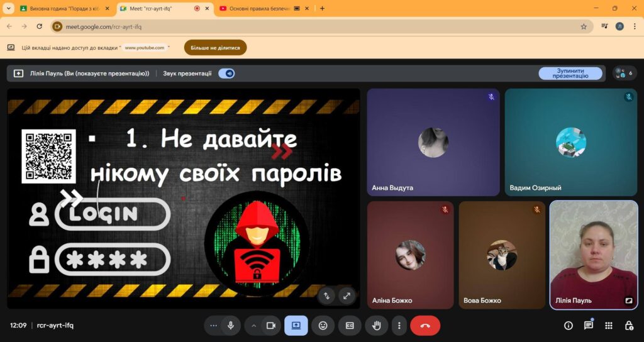Select Анна Выдута's participant tile
The image size is (644, 342).
[x=433, y=142]
